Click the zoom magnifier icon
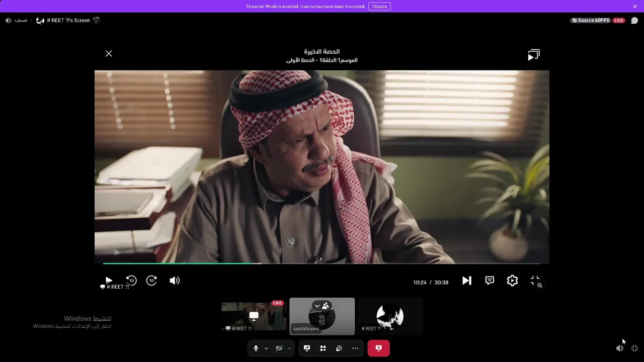This screenshot has width=644, height=362. click(x=539, y=286)
